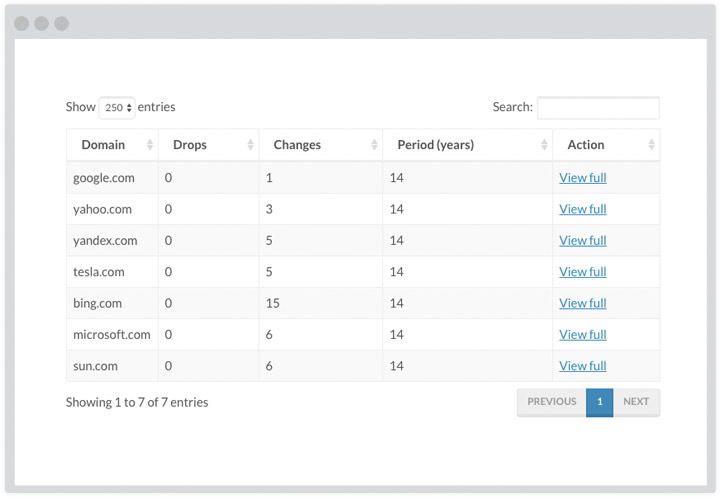Open View full for yandex.com
The image size is (721, 498).
[x=583, y=240]
